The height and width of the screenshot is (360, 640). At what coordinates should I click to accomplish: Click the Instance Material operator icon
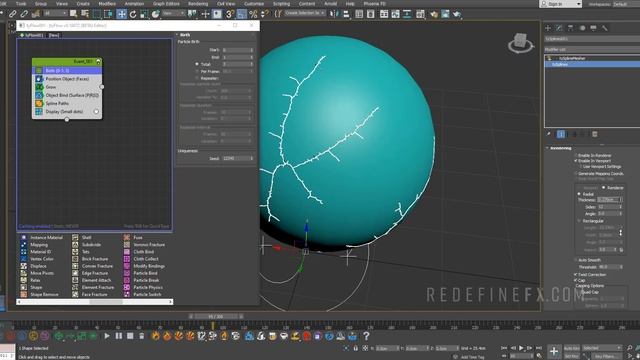pyautogui.click(x=24, y=238)
